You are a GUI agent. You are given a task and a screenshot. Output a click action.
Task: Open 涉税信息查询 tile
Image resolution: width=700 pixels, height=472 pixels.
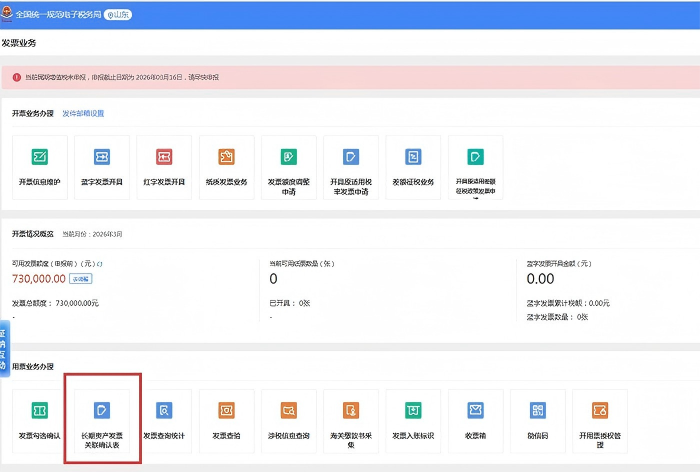click(289, 421)
